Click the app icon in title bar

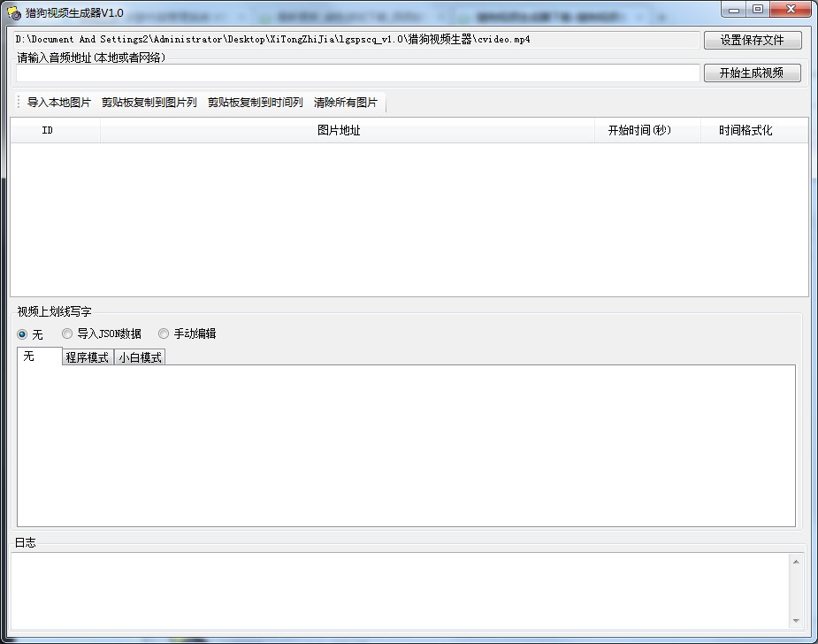click(x=13, y=12)
